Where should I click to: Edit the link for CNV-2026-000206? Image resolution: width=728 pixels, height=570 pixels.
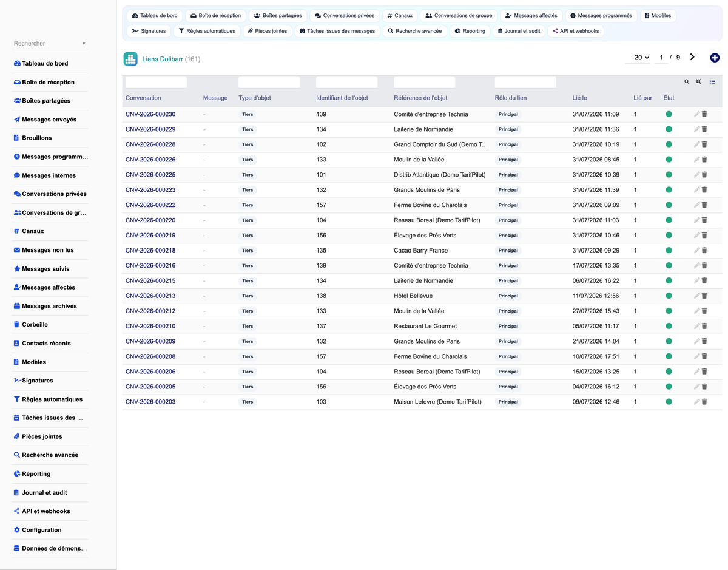pos(697,372)
